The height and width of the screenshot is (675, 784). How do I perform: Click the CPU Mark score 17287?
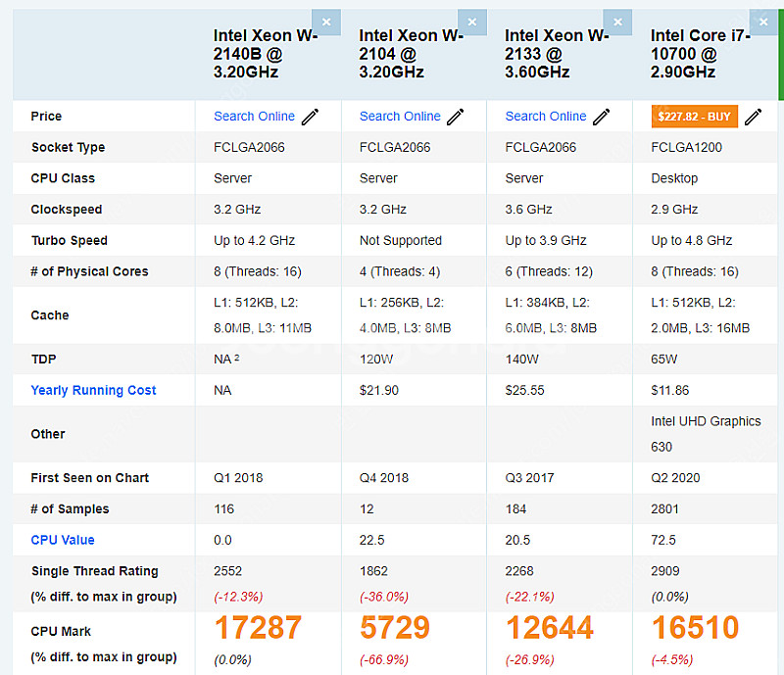coord(258,628)
